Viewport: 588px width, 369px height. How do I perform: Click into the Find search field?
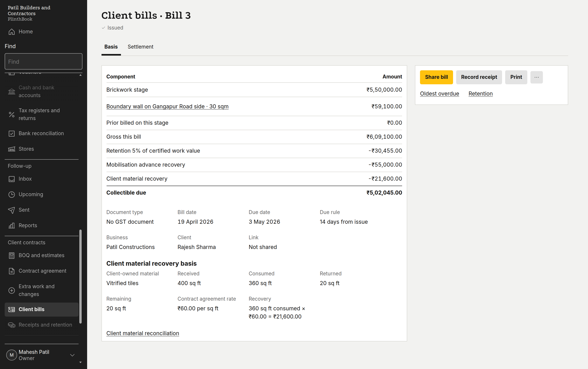44,61
